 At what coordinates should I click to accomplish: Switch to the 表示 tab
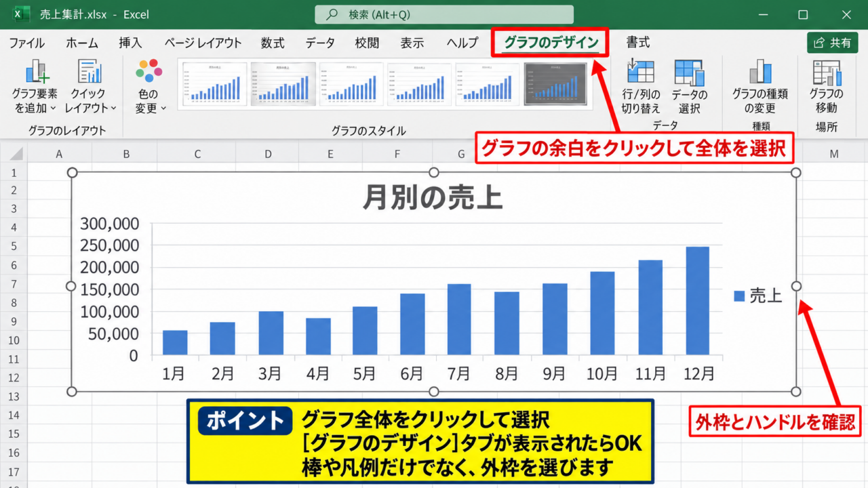coord(412,43)
